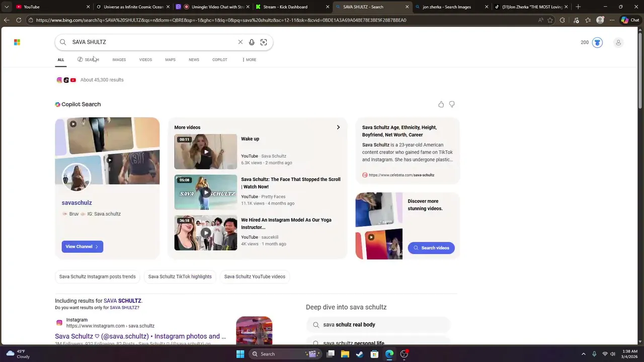Screen dimensions: 644x362
Task: Play the Wake up video thumbnail
Action: 206,152
